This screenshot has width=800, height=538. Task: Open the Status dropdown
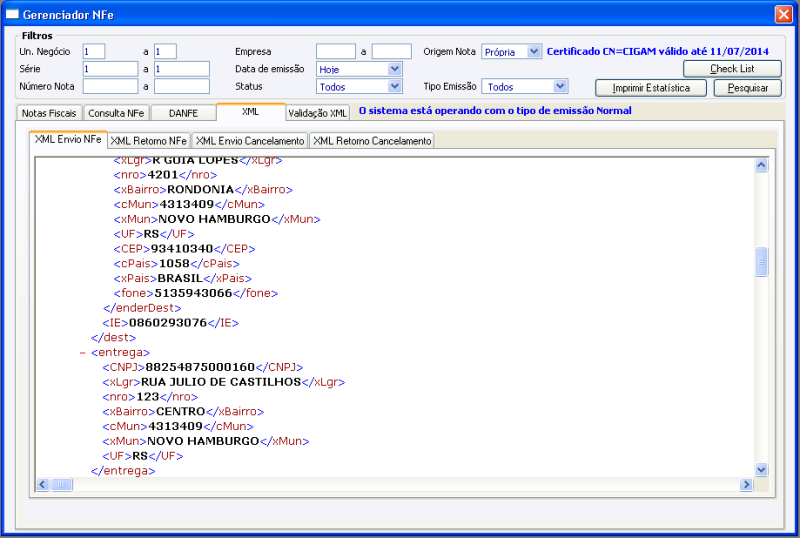[x=394, y=86]
